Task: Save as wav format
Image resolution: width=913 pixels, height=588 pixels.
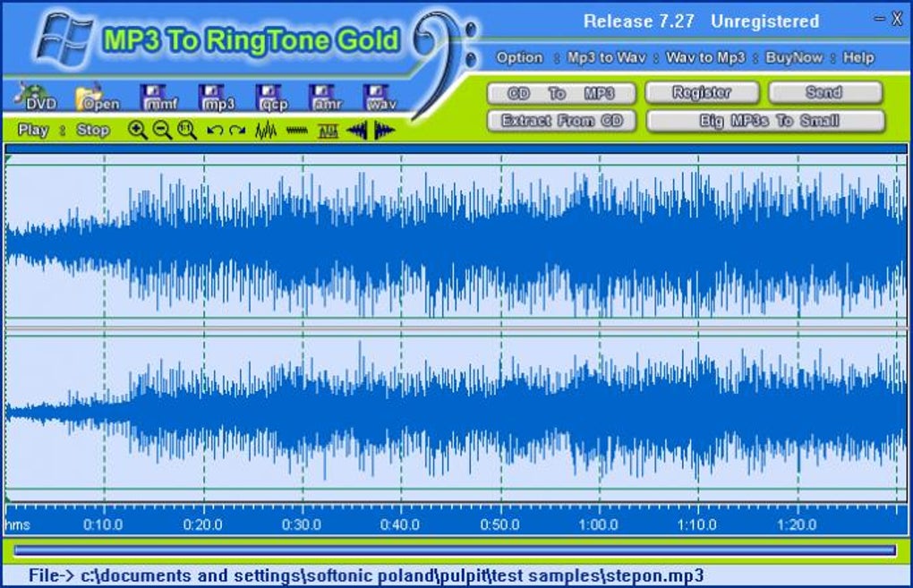Action: [380, 98]
